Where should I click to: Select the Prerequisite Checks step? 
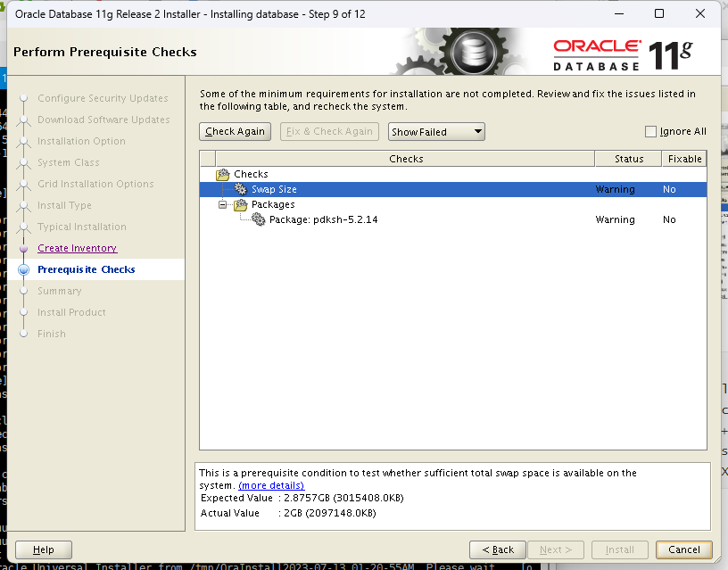(87, 269)
